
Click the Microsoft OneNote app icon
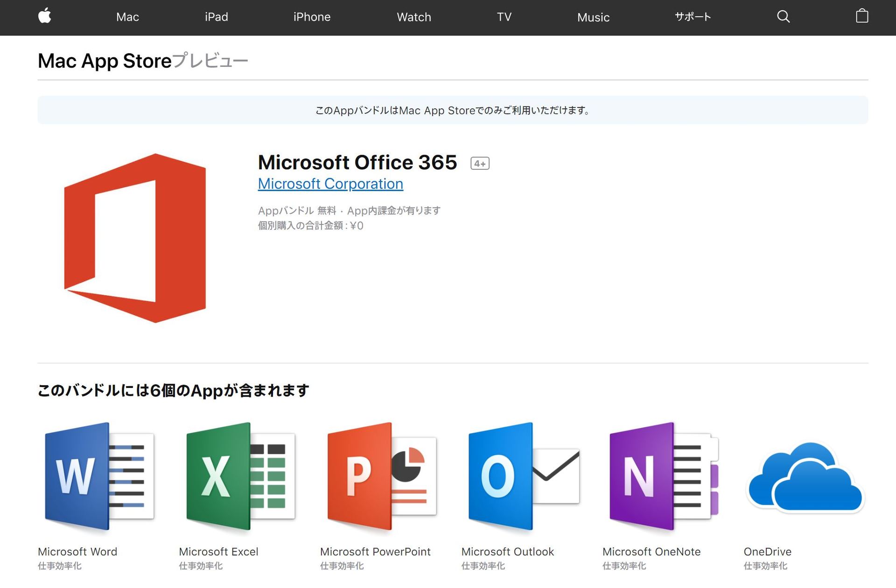(x=664, y=477)
